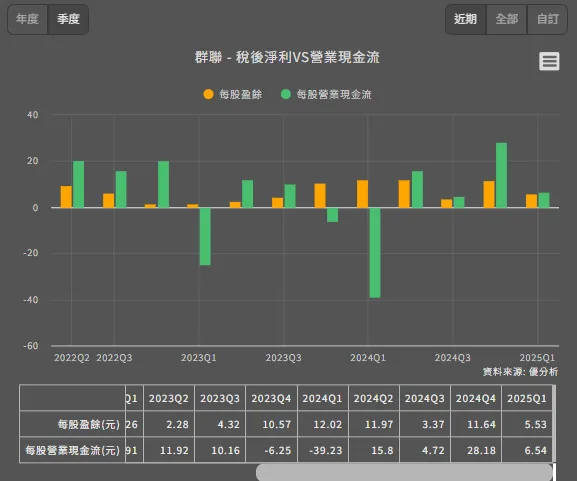Viewport: 577px width, 481px height.
Task: Click the 10.16 cash flow cell
Action: tap(220, 450)
